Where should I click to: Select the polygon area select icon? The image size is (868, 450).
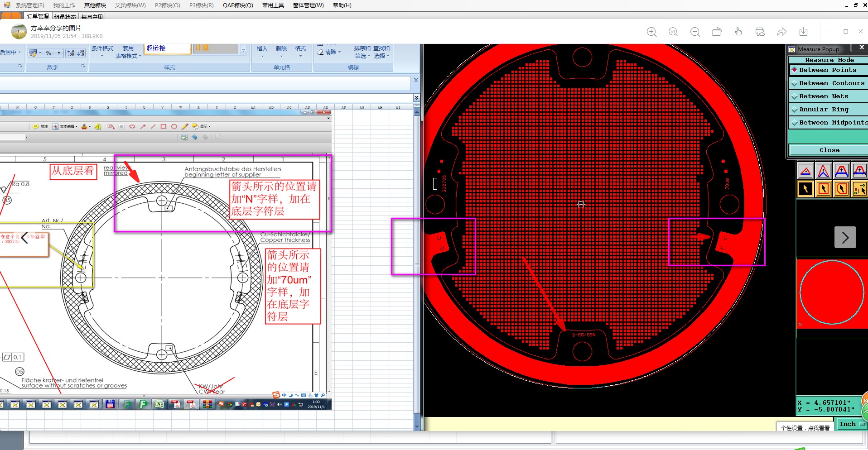(842, 189)
